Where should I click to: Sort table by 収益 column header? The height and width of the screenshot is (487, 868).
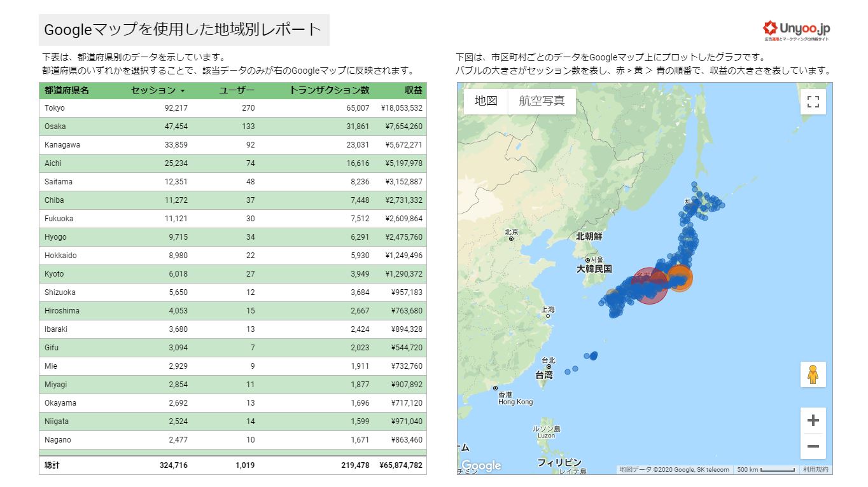pos(414,90)
